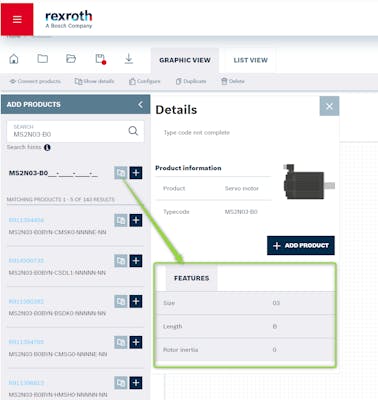
Task: Click Configure in the action bar
Action: pos(145,81)
